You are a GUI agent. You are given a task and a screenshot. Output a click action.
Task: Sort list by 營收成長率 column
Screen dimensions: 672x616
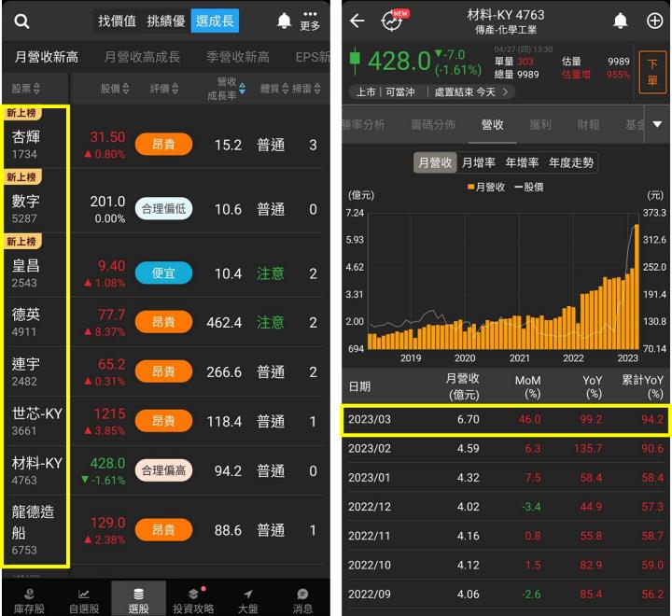pyautogui.click(x=226, y=89)
